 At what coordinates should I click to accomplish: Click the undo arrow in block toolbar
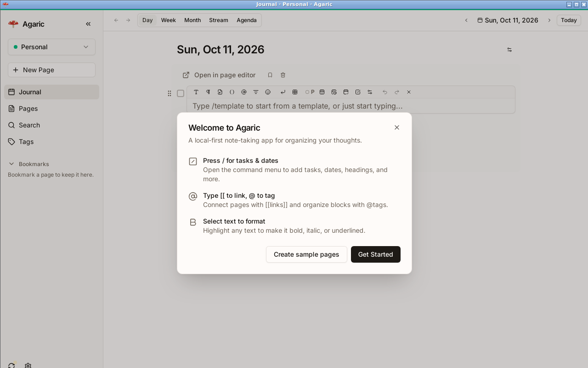385,92
